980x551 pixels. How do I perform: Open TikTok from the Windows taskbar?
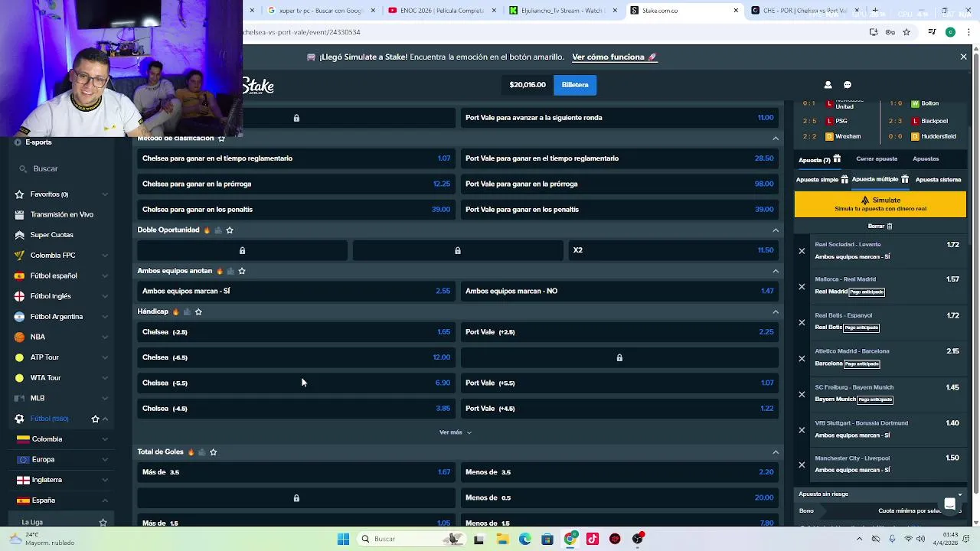coord(593,539)
